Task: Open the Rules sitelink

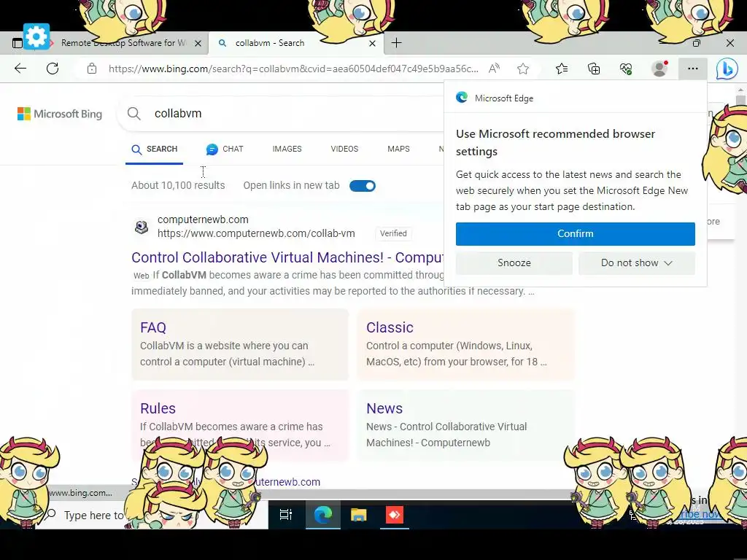Action: coord(158,408)
